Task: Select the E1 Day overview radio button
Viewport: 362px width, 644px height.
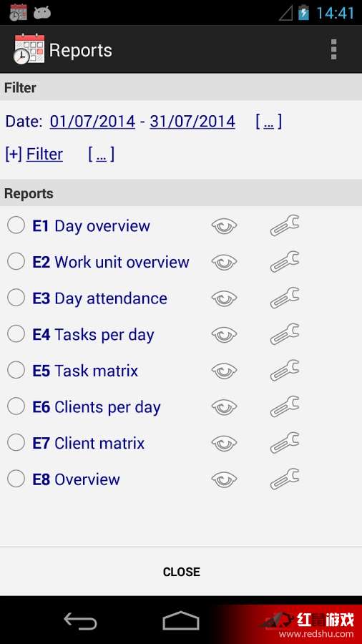Action: pyautogui.click(x=16, y=225)
